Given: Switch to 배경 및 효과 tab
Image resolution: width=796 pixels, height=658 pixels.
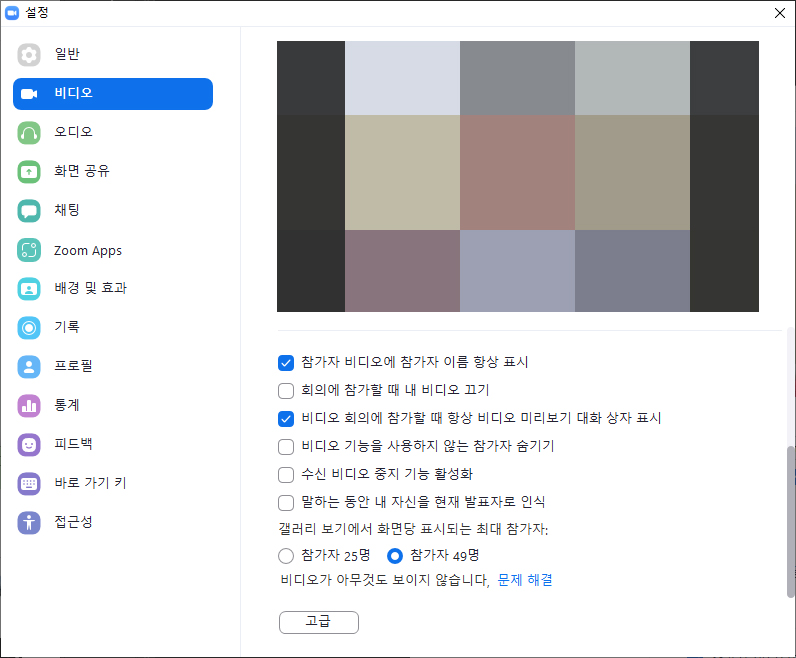Looking at the screenshot, I should coord(113,289).
